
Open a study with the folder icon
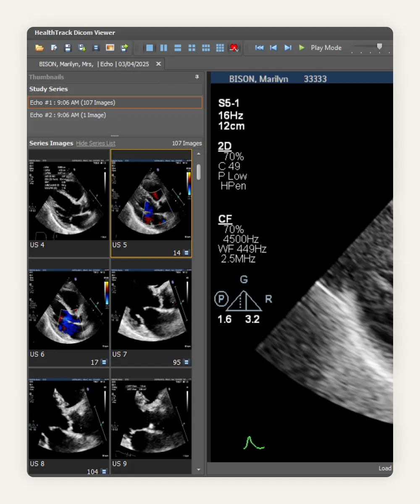coord(39,48)
